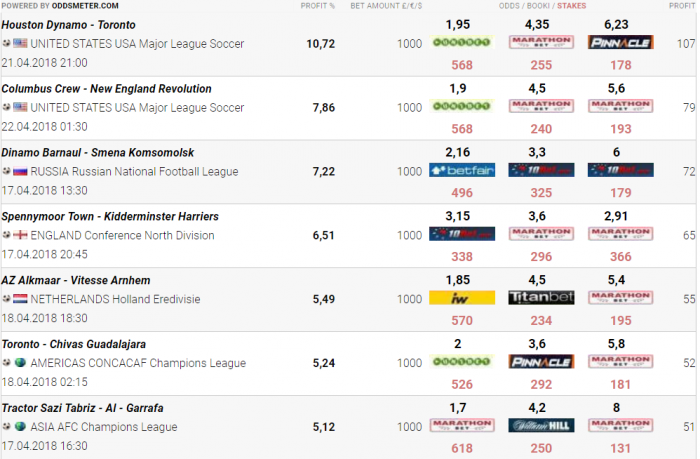The height and width of the screenshot is (459, 700).
Task: Click the BET AMOUNT column header
Action: (x=386, y=6)
